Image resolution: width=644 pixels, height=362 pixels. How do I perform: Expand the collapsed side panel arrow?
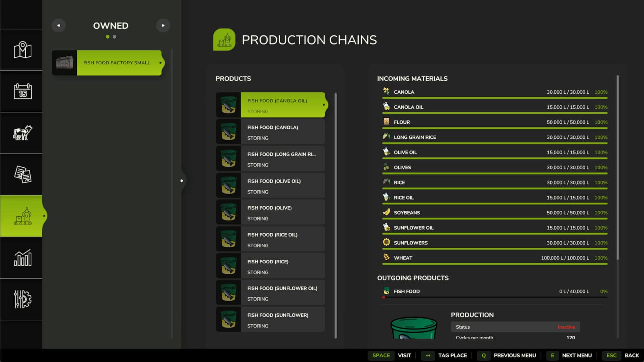pyautogui.click(x=182, y=181)
